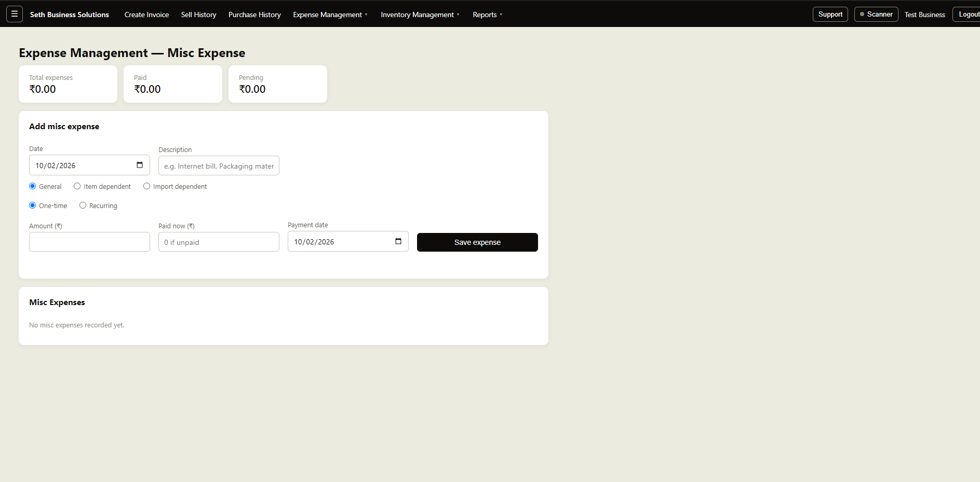Screen dimensions: 980x482
Task: Click the Pending summary card
Action: pos(278,84)
